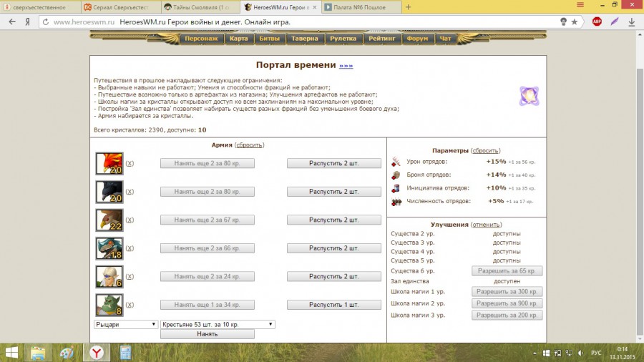
Task: Open the Рейтинг menu
Action: [x=381, y=39]
